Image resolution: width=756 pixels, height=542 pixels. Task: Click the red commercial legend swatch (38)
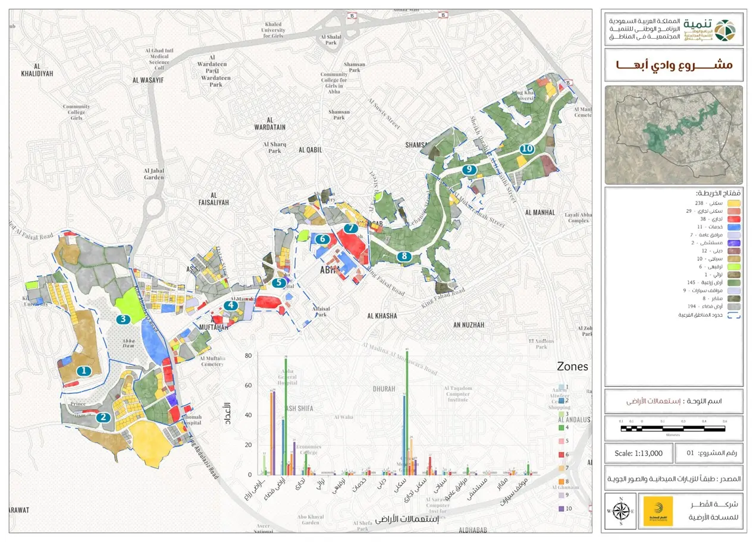(734, 219)
